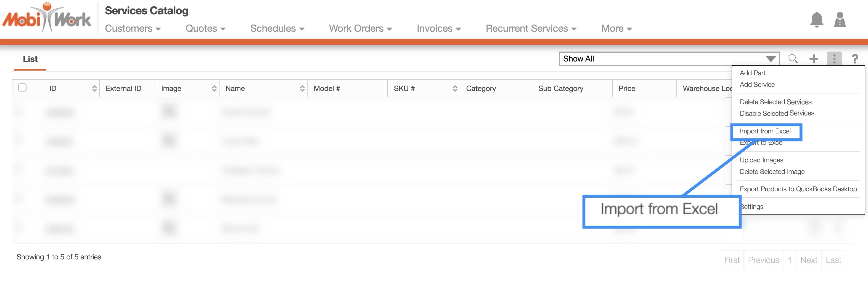Click the search magnifier icon
Screen dimensions: 868x290
pyautogui.click(x=793, y=59)
